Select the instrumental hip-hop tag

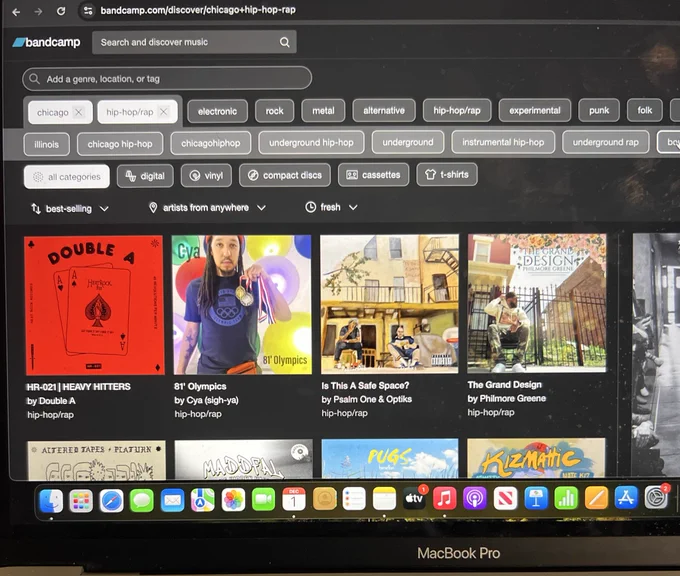503,142
